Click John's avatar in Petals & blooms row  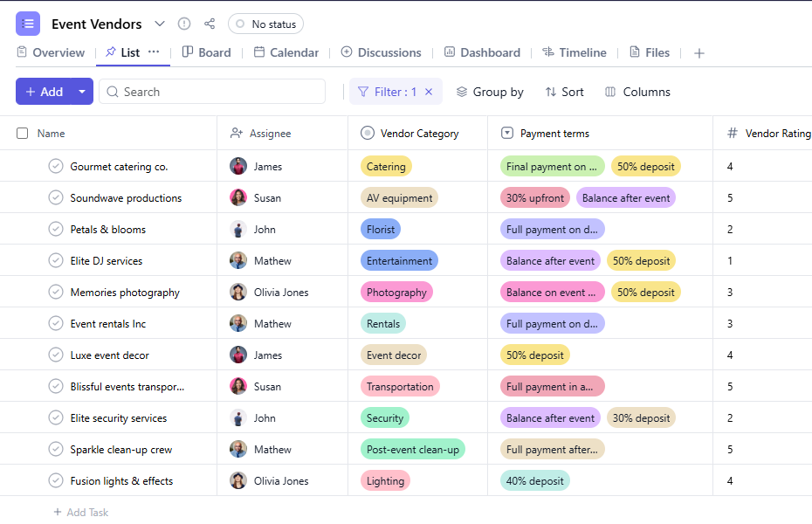coord(238,230)
